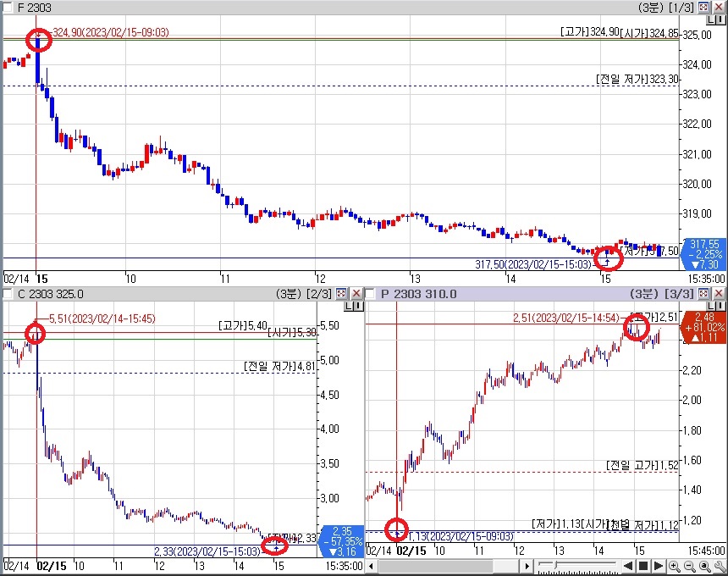728x576 pixels.
Task: Click the P 2303 310.0 title text
Action: (x=419, y=294)
